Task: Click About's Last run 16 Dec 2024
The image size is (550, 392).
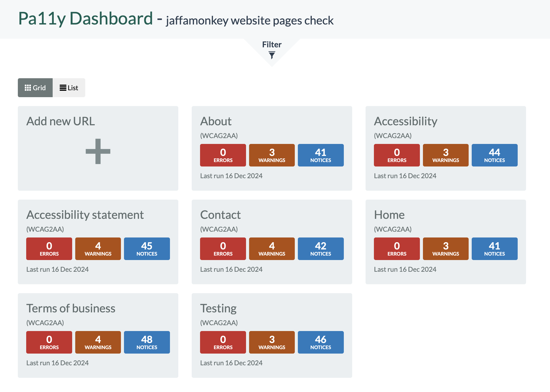Action: (x=231, y=176)
